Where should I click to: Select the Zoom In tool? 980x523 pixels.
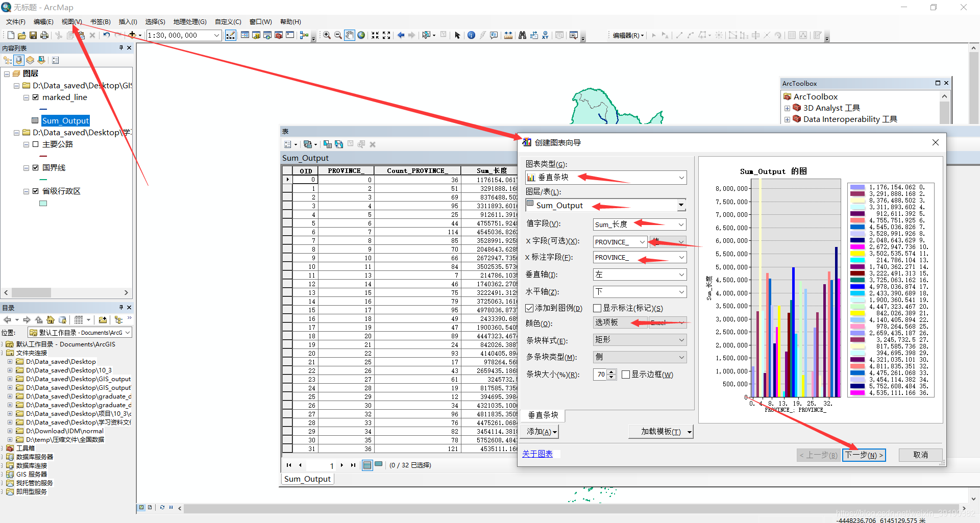click(x=327, y=35)
